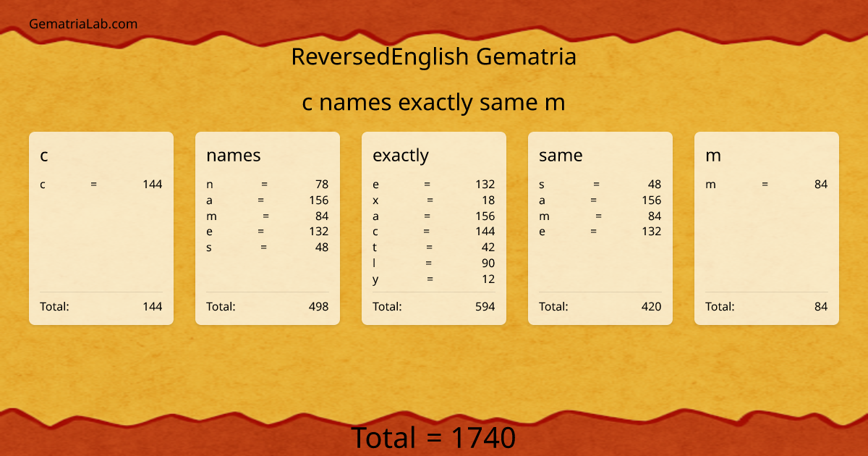Click the 'exactly' card title

(x=401, y=155)
